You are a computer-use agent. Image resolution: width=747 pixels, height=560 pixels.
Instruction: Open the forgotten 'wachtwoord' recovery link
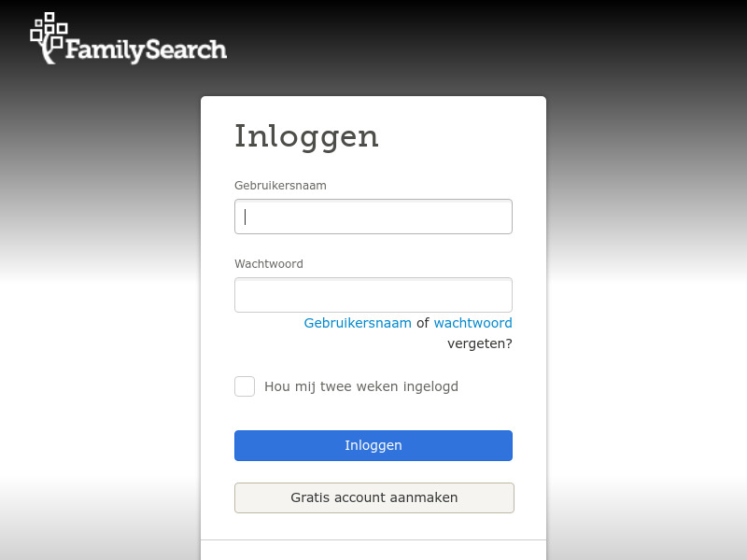472,323
